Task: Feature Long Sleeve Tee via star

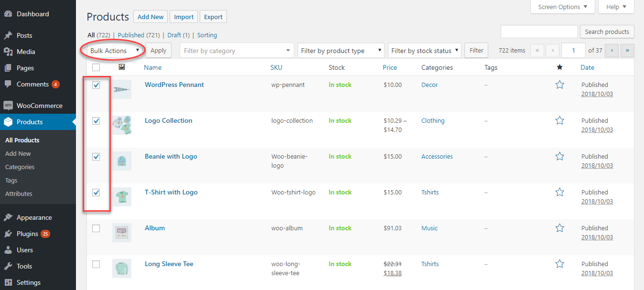Action: [x=560, y=264]
